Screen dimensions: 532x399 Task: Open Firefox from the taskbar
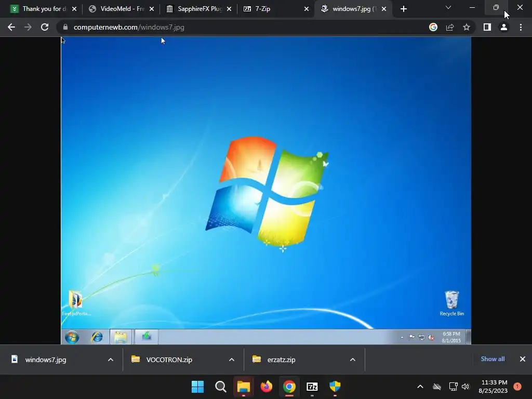pos(267,387)
